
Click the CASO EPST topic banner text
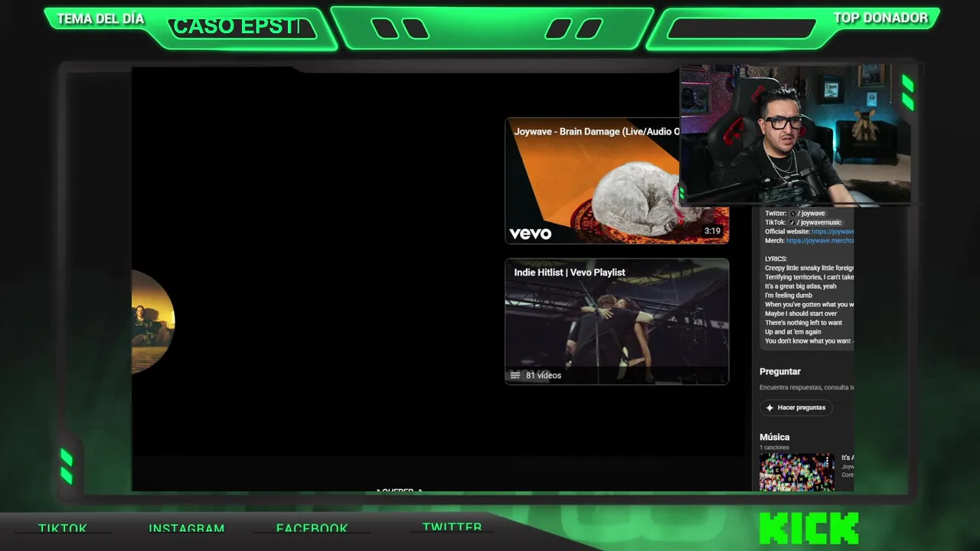[236, 27]
